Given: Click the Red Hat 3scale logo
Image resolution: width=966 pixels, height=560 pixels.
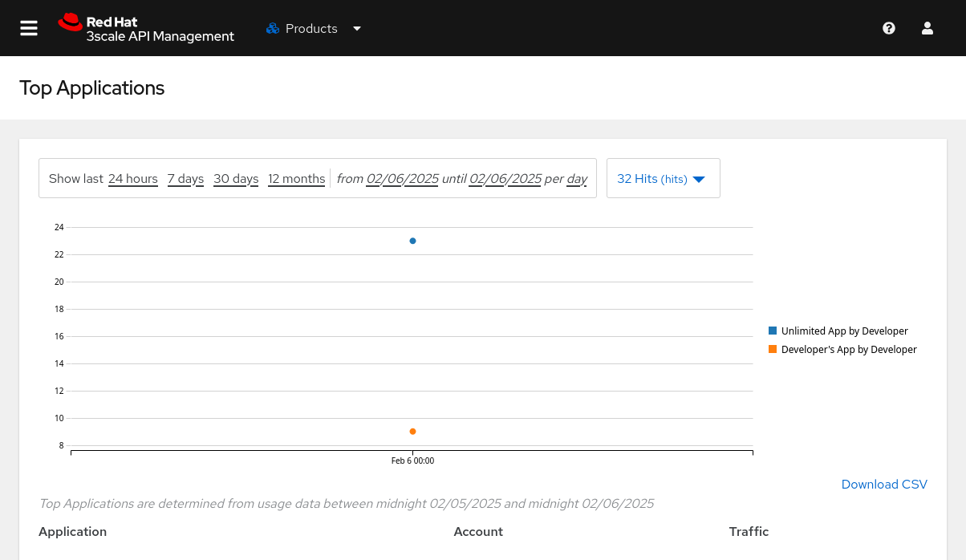Looking at the screenshot, I should [146, 28].
